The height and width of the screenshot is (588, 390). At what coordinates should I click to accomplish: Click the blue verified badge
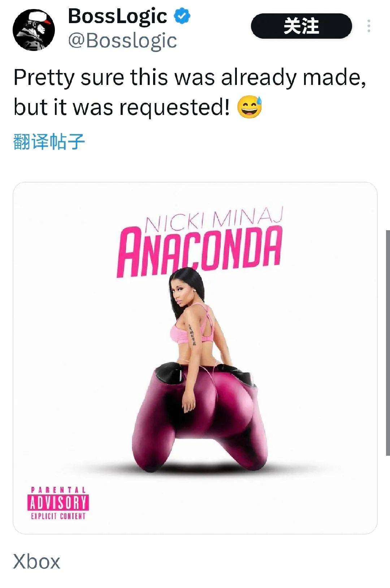183,16
